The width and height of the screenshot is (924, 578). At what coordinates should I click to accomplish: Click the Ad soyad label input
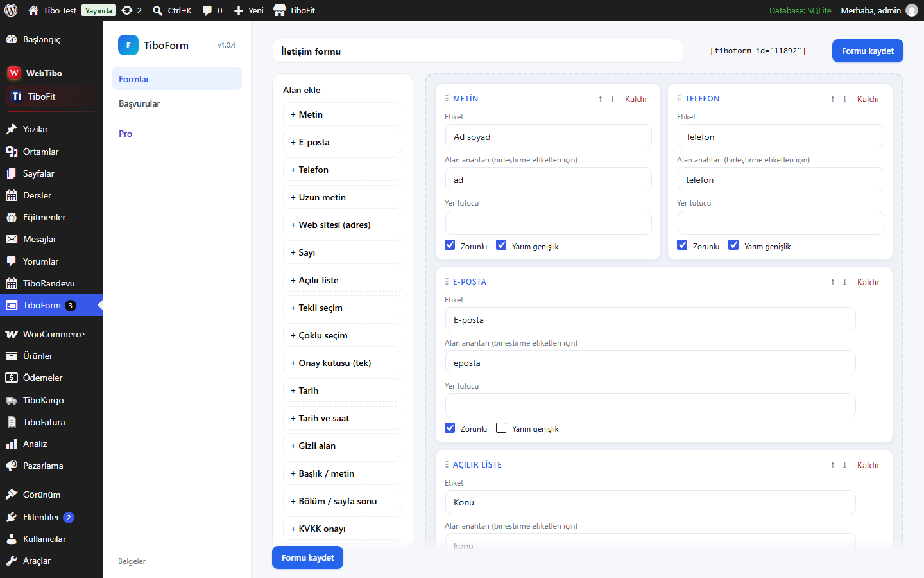[548, 137]
